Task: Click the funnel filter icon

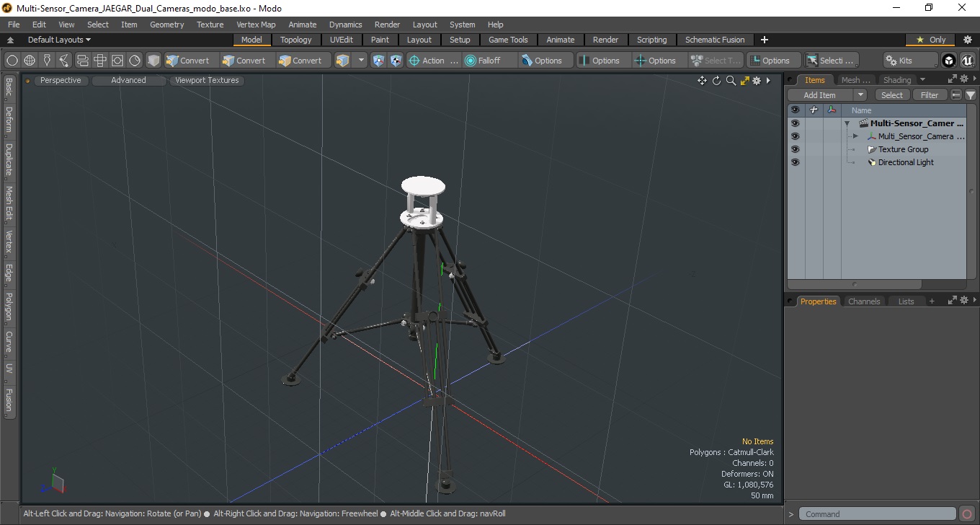Action: (x=971, y=95)
